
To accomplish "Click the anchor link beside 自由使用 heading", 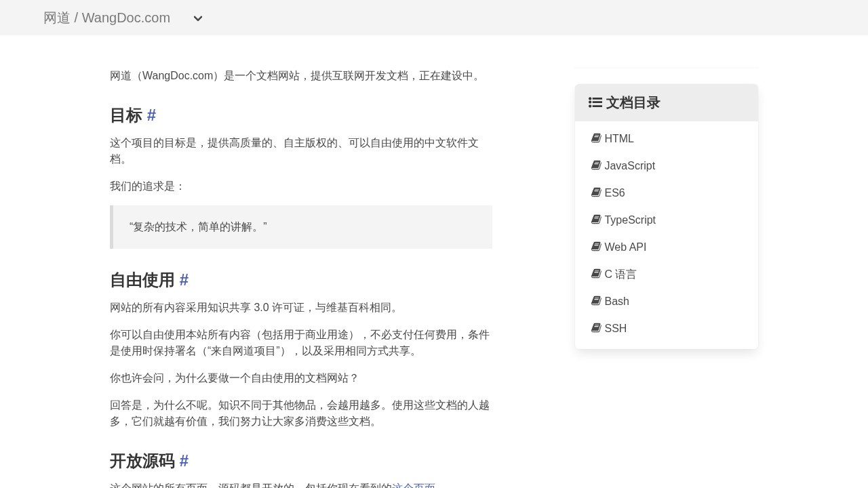I will [x=184, y=280].
